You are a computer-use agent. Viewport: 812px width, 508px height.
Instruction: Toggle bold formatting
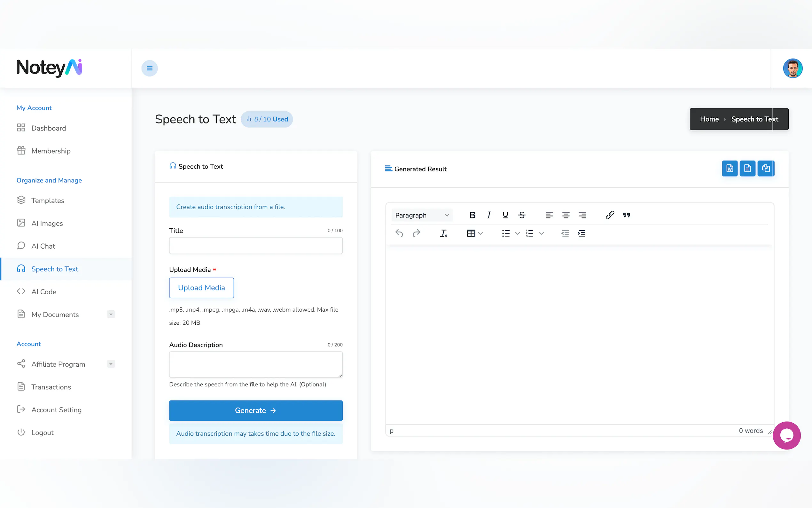point(472,215)
